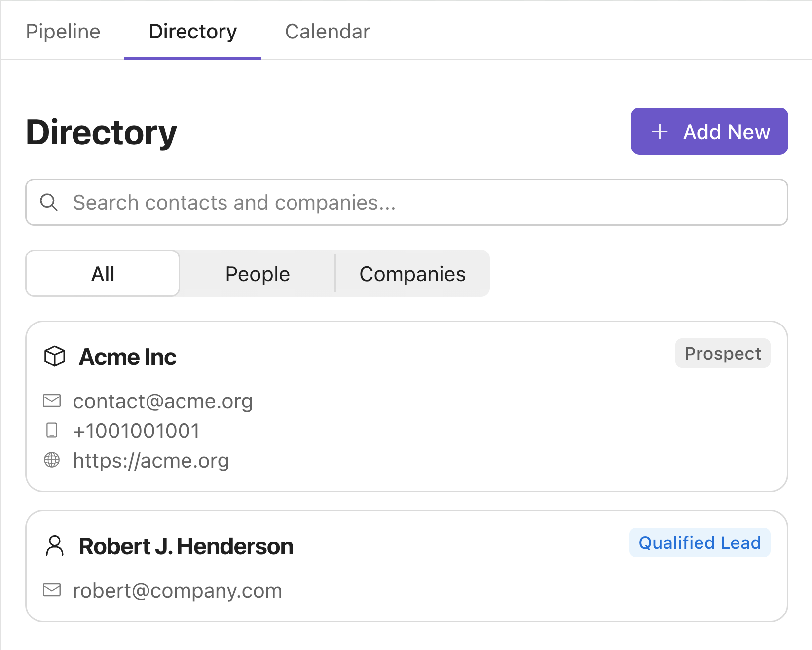The width and height of the screenshot is (812, 650).
Task: Click the person icon beside Robert J. Henderson
Action: click(54, 546)
